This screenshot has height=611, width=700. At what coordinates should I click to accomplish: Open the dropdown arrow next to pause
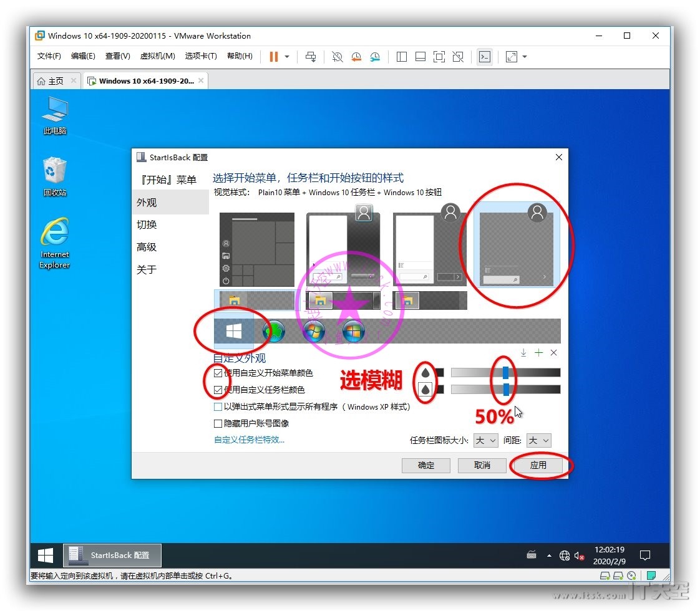(x=287, y=57)
